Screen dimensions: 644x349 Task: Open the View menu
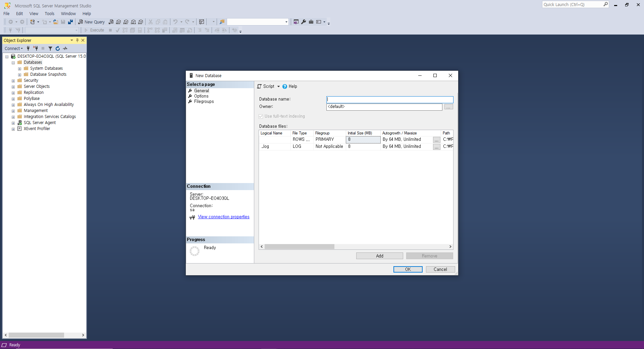(34, 14)
